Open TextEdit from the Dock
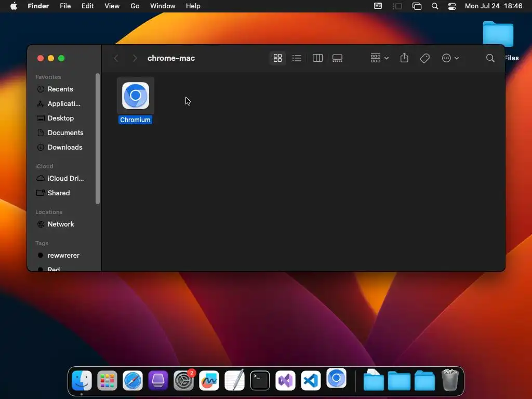Viewport: 532px width, 399px height. click(234, 380)
